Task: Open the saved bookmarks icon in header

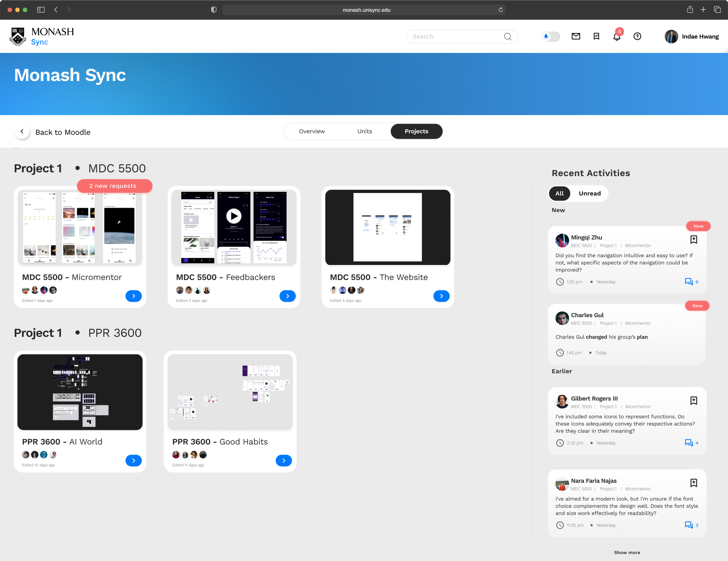Action: click(x=596, y=36)
